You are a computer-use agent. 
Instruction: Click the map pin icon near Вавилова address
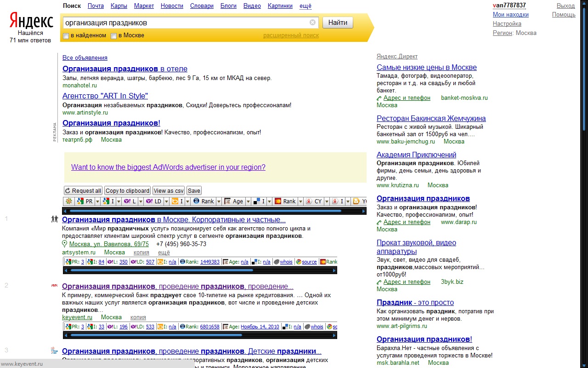(65, 244)
